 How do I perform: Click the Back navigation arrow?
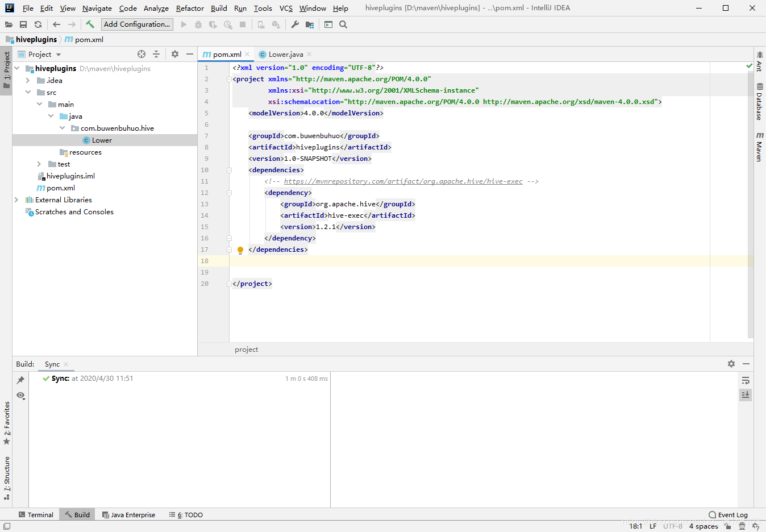[56, 24]
